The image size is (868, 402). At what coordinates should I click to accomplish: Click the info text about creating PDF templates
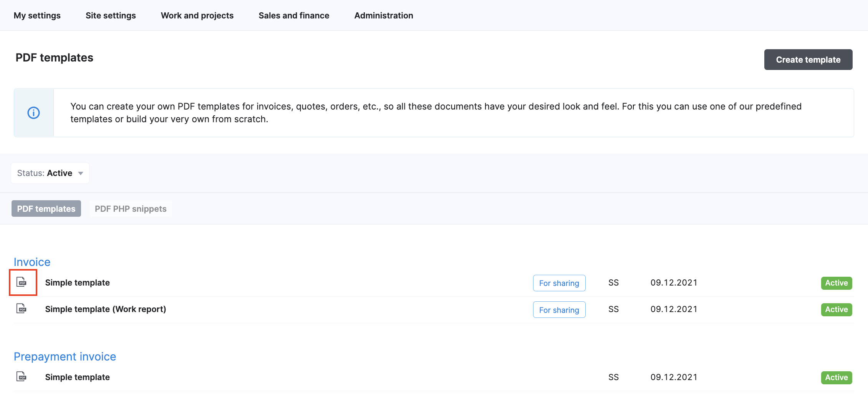point(436,113)
